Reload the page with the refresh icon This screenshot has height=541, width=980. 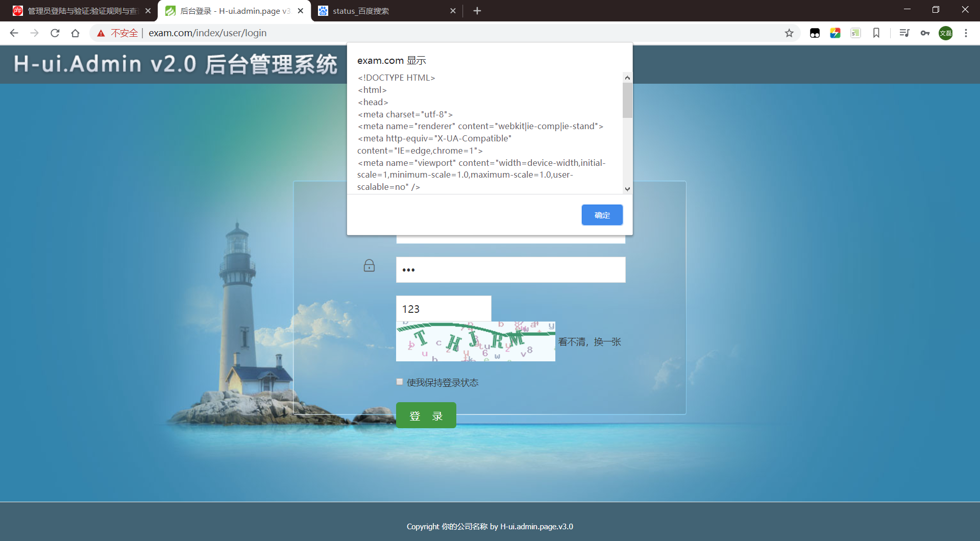[55, 33]
